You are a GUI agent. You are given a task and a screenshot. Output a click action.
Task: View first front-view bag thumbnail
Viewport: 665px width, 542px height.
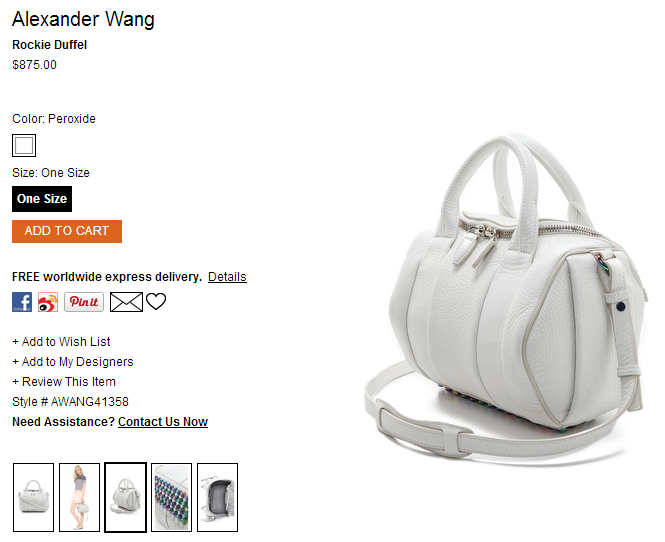[34, 497]
